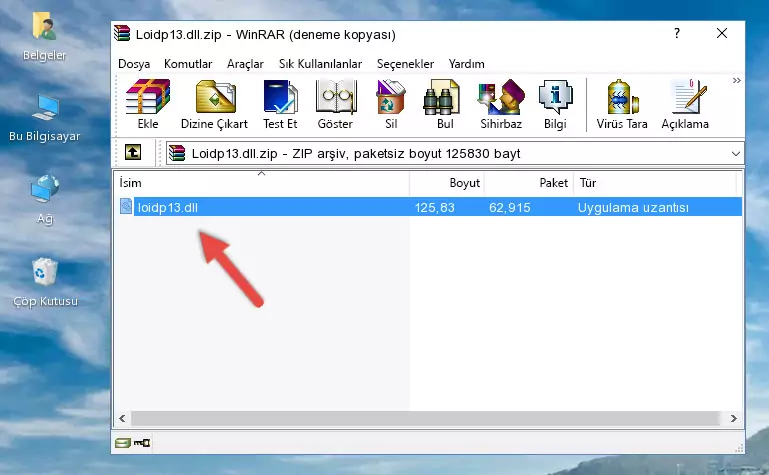Select the Ağ network desktop icon

(x=45, y=199)
